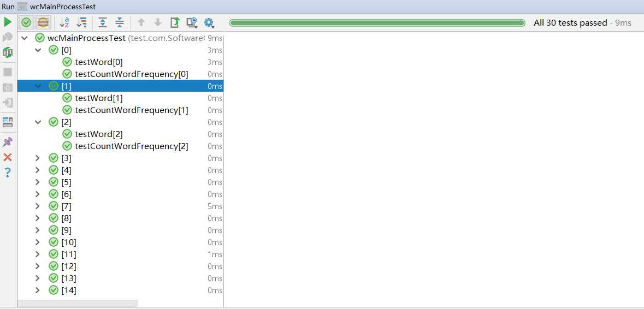Viewport: 644px width, 309px height.
Task: Click toggle auto-test icon in sidebar
Action: (8, 52)
